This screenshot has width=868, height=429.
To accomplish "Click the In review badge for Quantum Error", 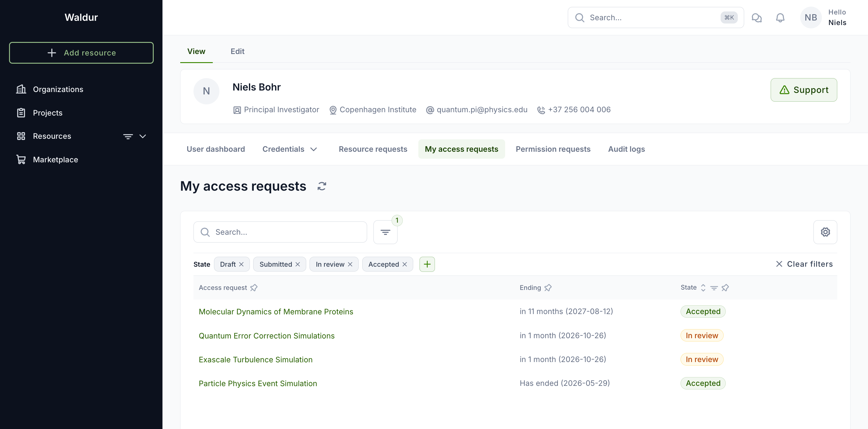I will click(x=702, y=335).
